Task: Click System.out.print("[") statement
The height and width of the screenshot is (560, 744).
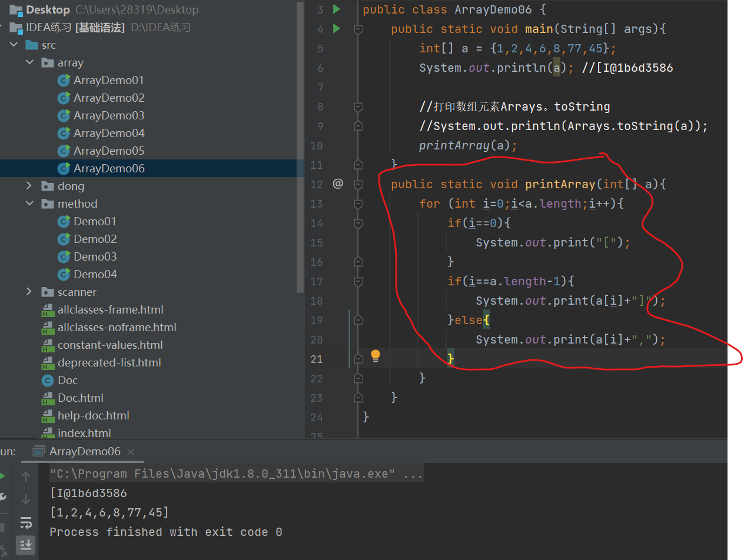Action: [x=553, y=242]
